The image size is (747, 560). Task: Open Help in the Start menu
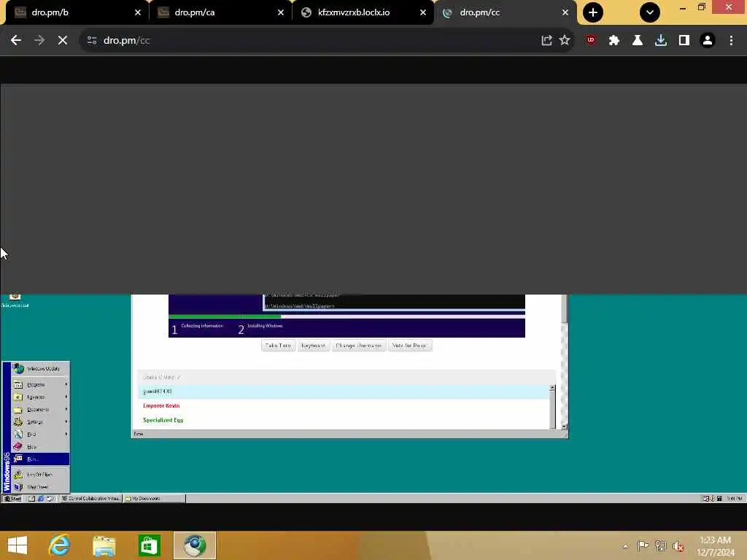point(41,447)
